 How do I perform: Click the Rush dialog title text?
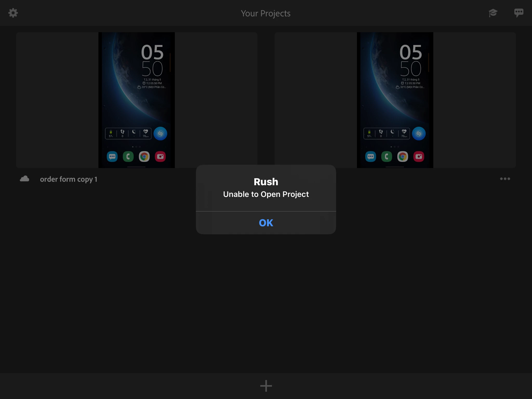point(266,182)
